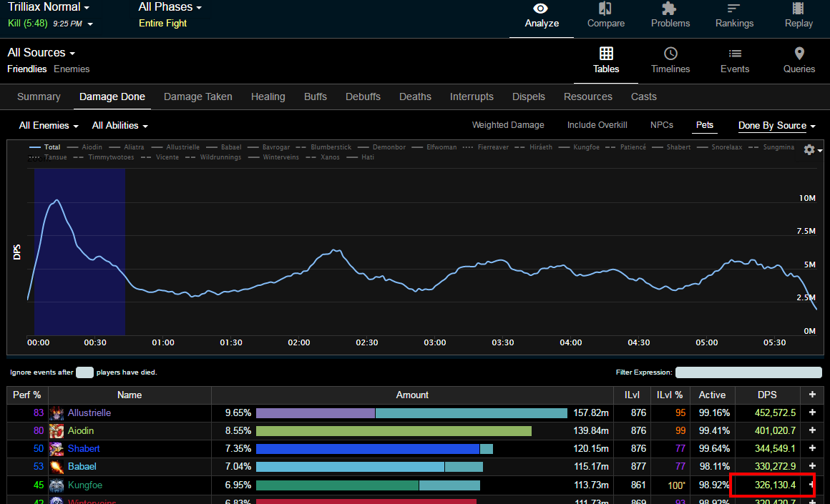Open player Allustrielle's details link
Screen dimensions: 830x504
point(89,412)
